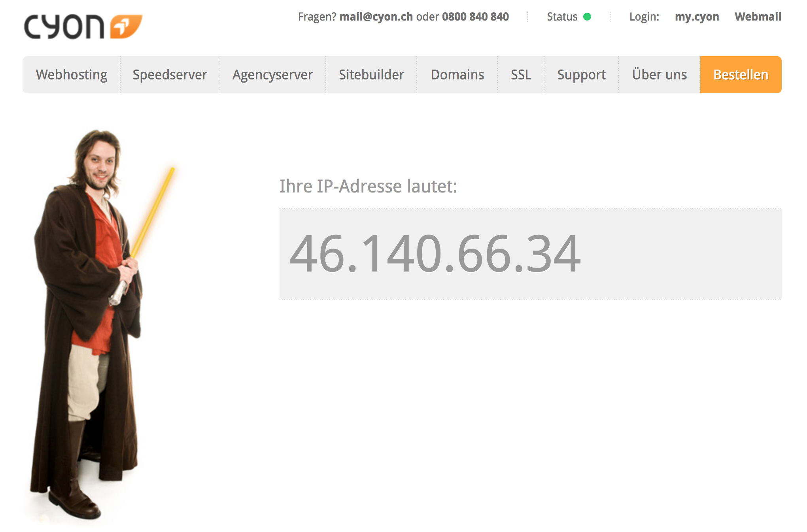807x532 pixels.
Task: Click the orange arrow logo icon
Action: click(126, 26)
